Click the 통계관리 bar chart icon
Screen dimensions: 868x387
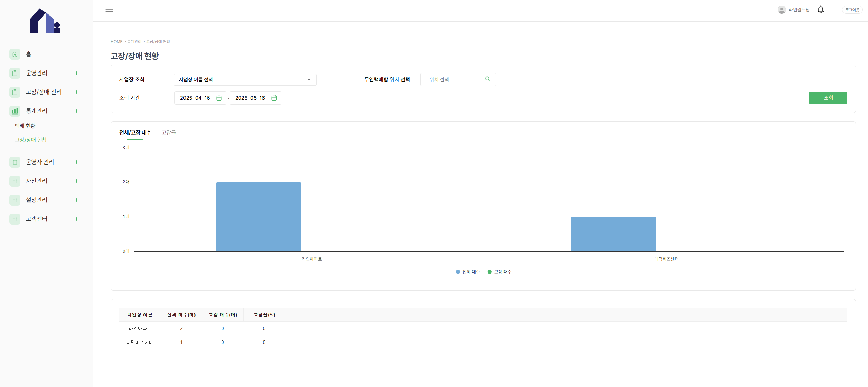15,111
